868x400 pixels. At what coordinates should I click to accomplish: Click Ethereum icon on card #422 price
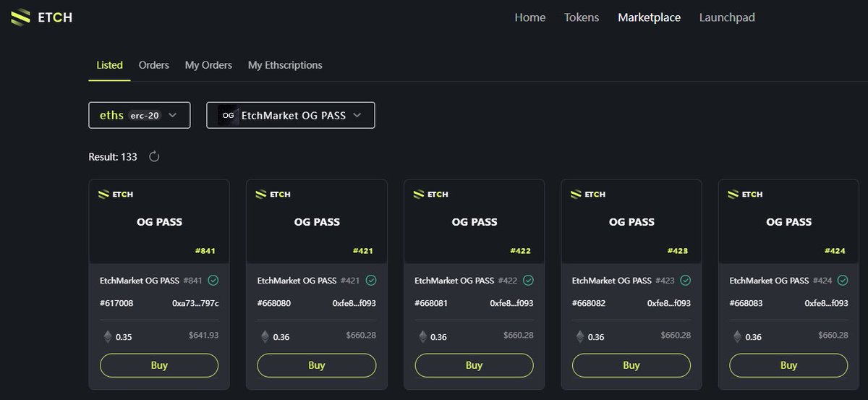(x=422, y=336)
